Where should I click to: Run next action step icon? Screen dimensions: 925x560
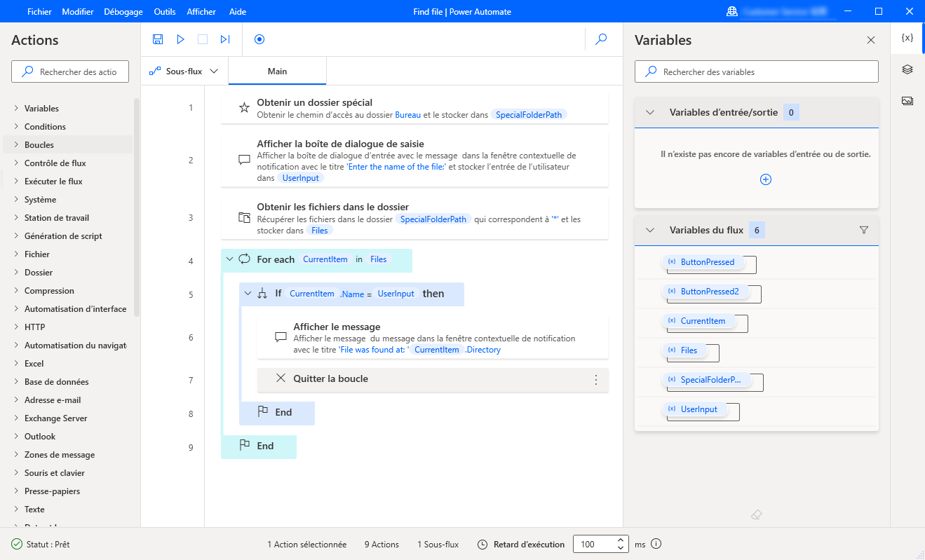coord(225,39)
